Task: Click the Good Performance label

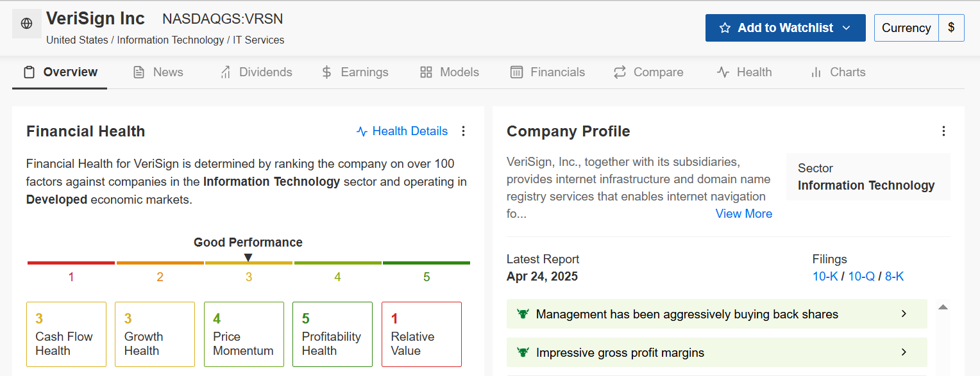Action: (248, 242)
